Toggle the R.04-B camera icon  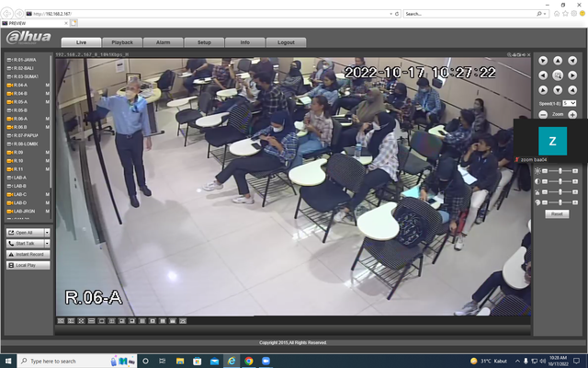tap(10, 94)
